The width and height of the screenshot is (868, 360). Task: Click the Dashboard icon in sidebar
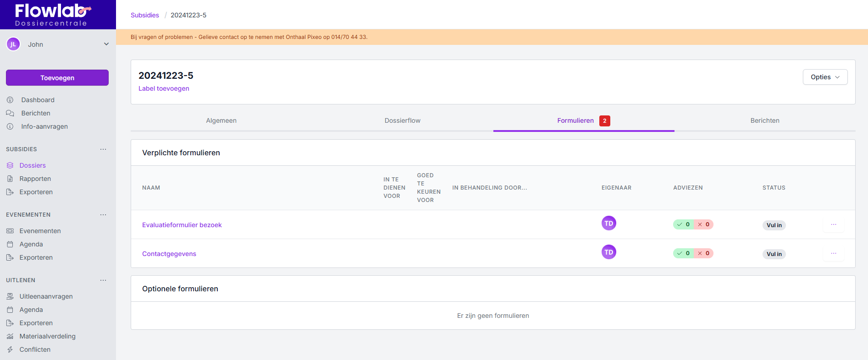tap(10, 100)
